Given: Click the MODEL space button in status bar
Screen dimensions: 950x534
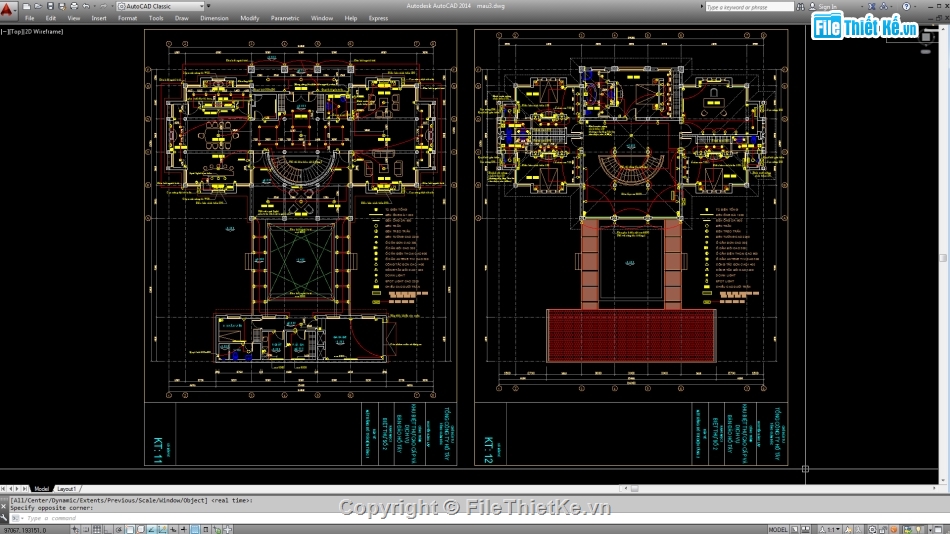Looking at the screenshot, I should click(778, 530).
